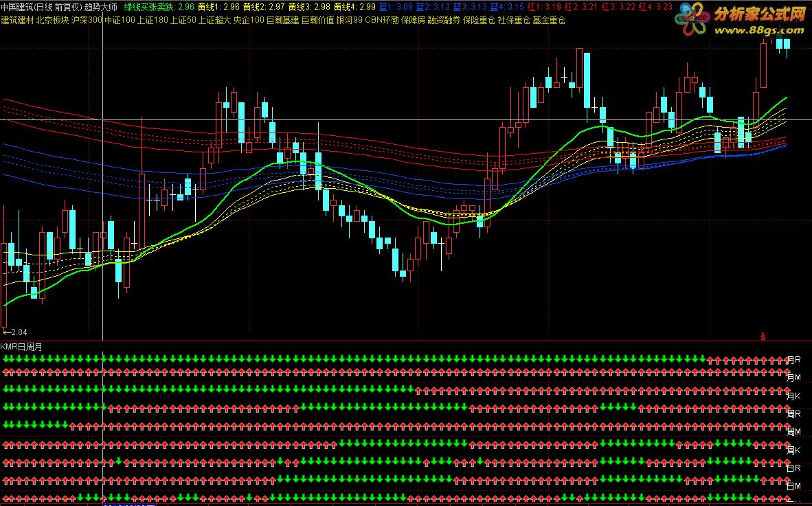Click the CBN环渤 tag
Image resolution: width=812 pixels, height=506 pixels.
point(382,20)
